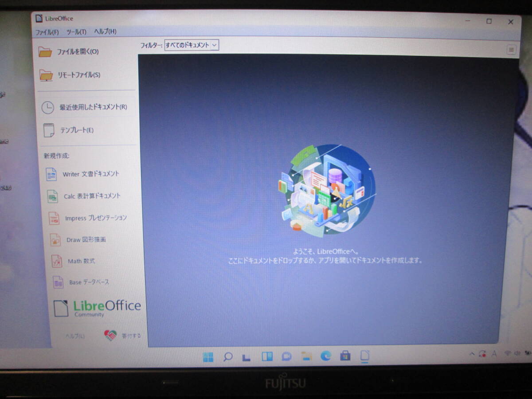Click the 寄付する donate button
This screenshot has width=532, height=399.
[122, 336]
